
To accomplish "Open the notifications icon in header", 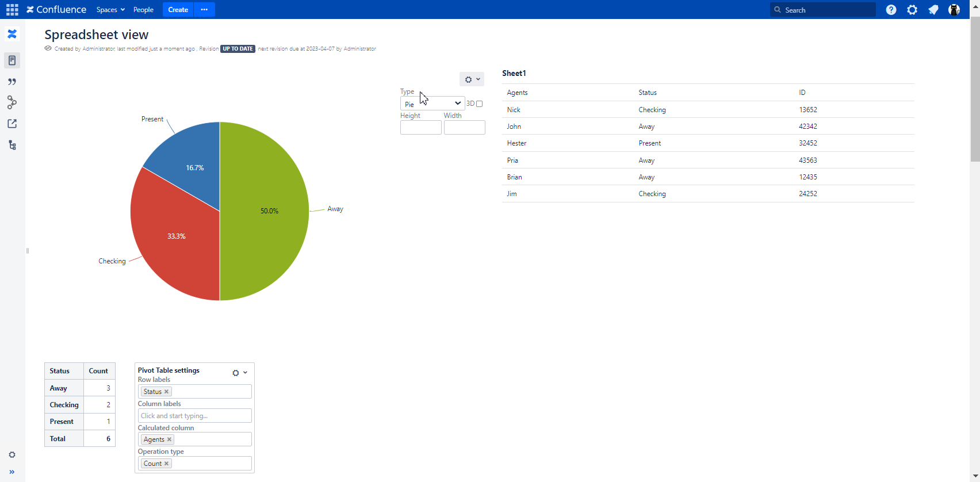I will click(933, 10).
